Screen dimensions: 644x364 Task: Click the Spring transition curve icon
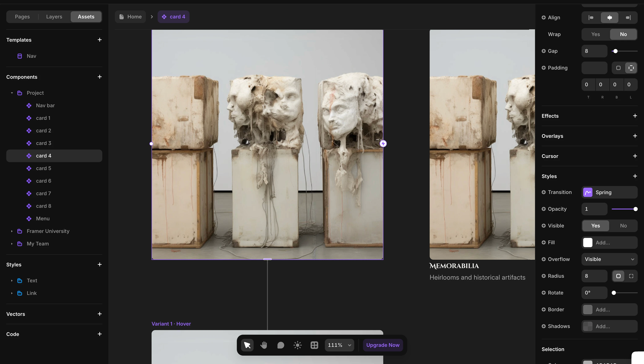pyautogui.click(x=588, y=192)
